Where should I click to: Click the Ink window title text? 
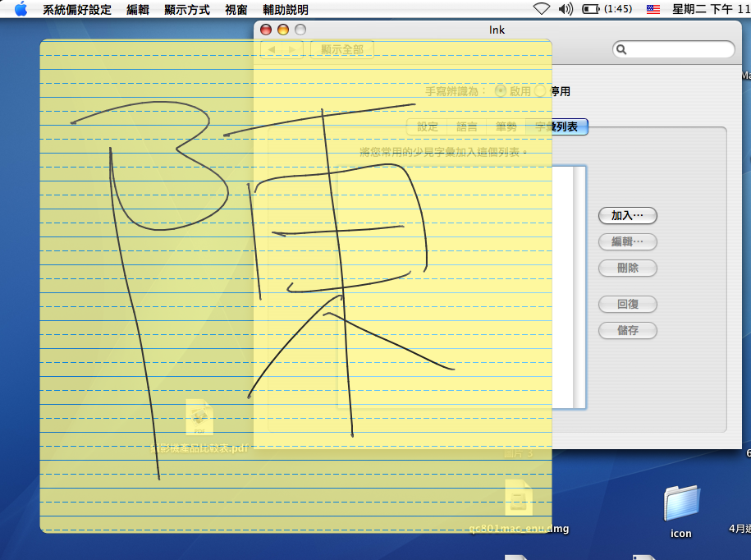click(x=497, y=30)
